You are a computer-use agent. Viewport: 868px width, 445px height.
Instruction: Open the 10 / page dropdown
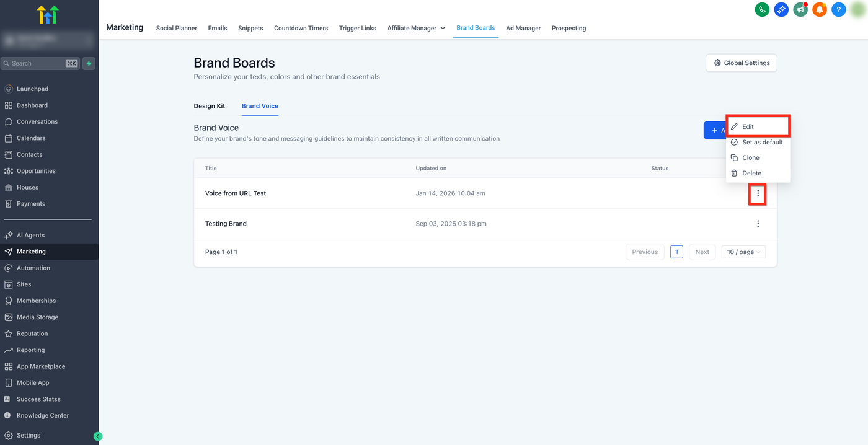pos(743,252)
